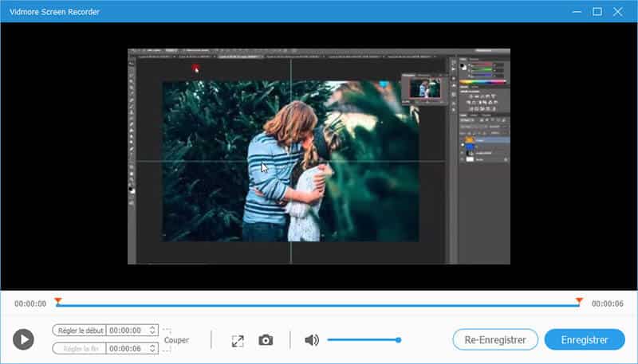The width and height of the screenshot is (638, 364).
Task: Click 'Régler le début' button
Action: [x=79, y=330]
